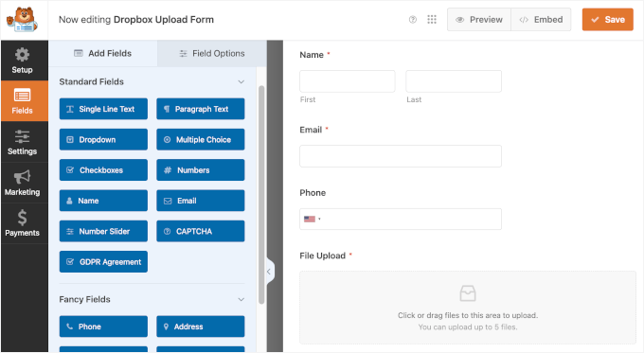Click the fields panel scrollbar
This screenshot has width=644, height=353.
(261, 195)
